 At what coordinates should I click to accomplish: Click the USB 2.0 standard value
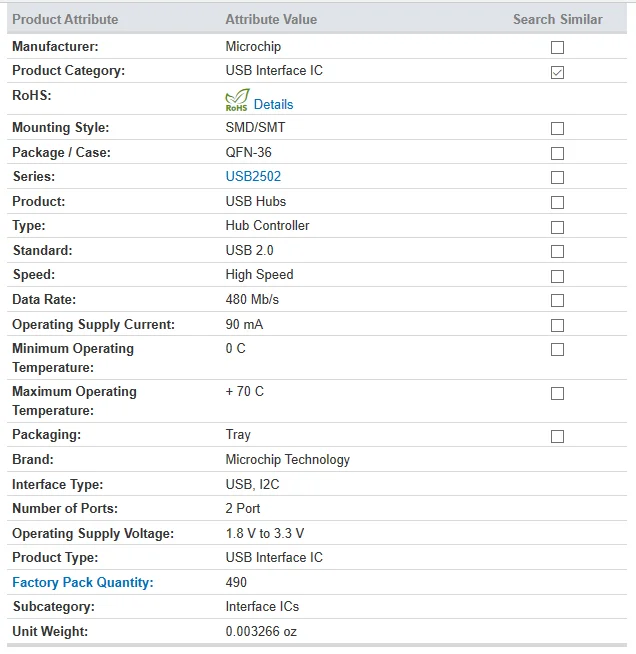(249, 250)
